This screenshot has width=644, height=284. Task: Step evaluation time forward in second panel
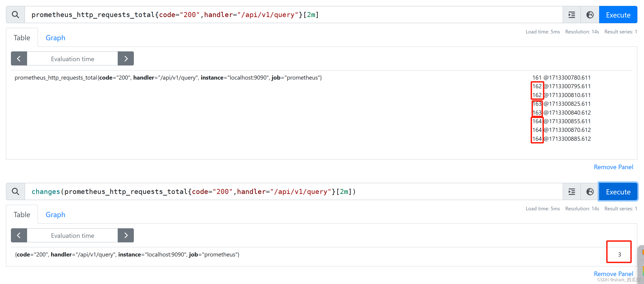click(126, 235)
